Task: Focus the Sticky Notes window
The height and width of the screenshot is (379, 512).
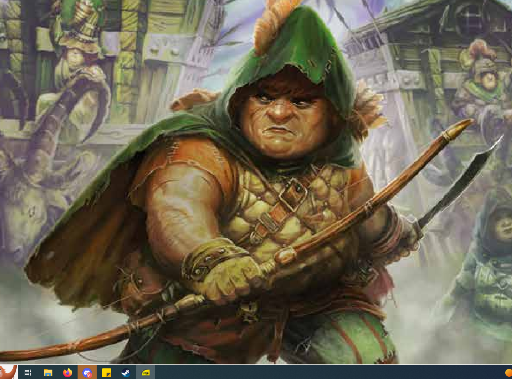Action: [106, 372]
